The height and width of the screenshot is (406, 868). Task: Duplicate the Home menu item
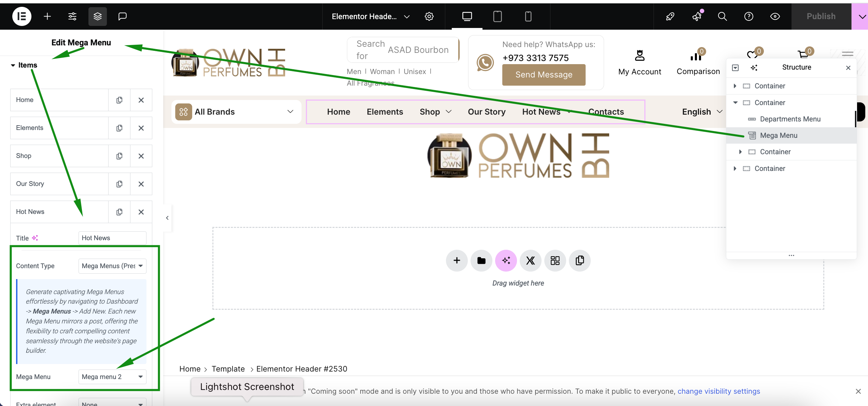(119, 100)
